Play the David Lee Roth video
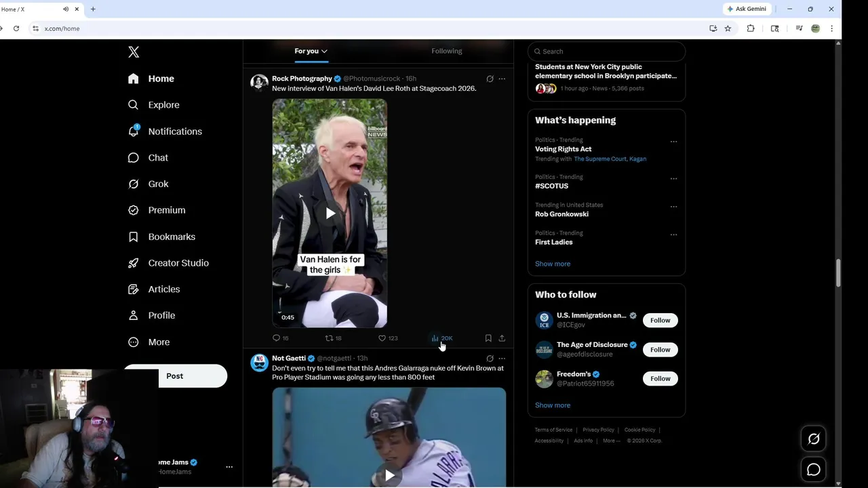This screenshot has height=488, width=868. pos(330,213)
